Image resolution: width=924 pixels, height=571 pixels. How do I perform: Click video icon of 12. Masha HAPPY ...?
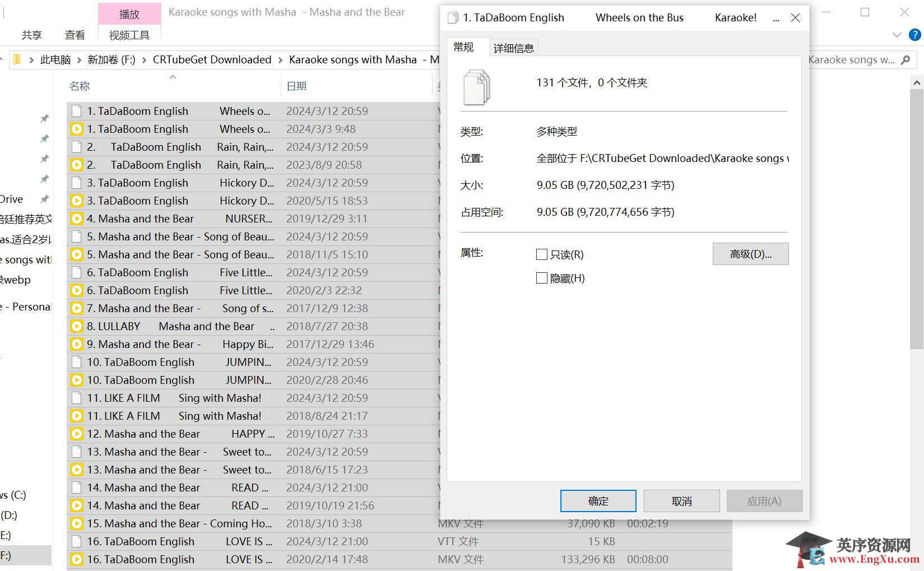click(77, 434)
